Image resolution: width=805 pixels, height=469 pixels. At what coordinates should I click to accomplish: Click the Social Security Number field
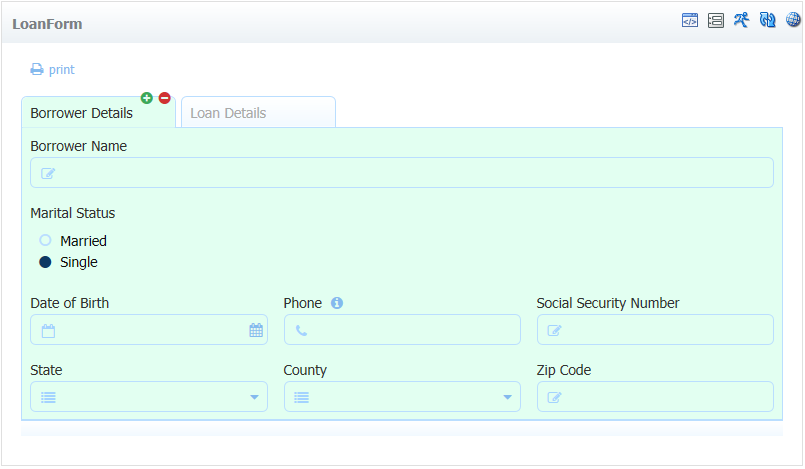[655, 329]
